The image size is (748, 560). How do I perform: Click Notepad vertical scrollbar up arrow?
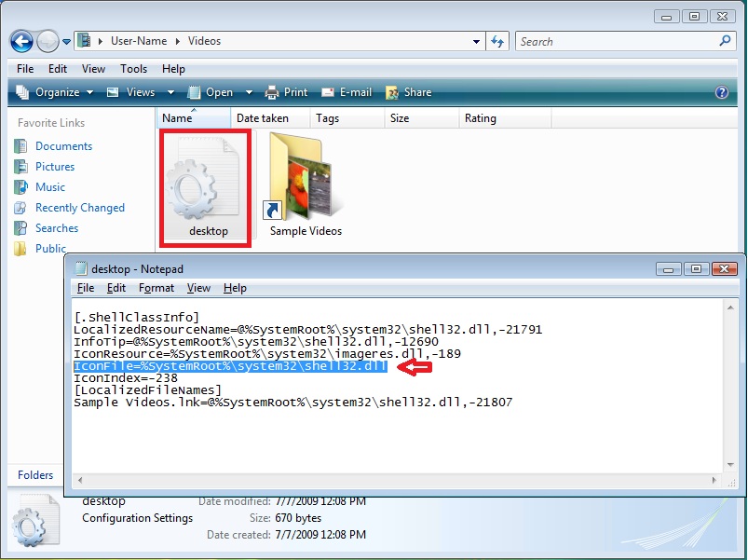(730, 307)
